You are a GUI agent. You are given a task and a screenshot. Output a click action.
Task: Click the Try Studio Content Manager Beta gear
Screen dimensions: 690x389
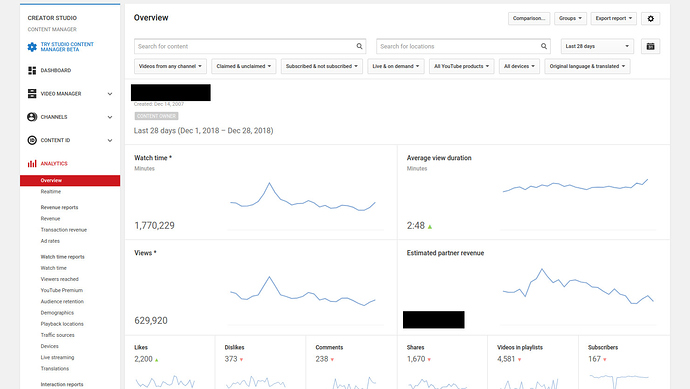pyautogui.click(x=32, y=47)
